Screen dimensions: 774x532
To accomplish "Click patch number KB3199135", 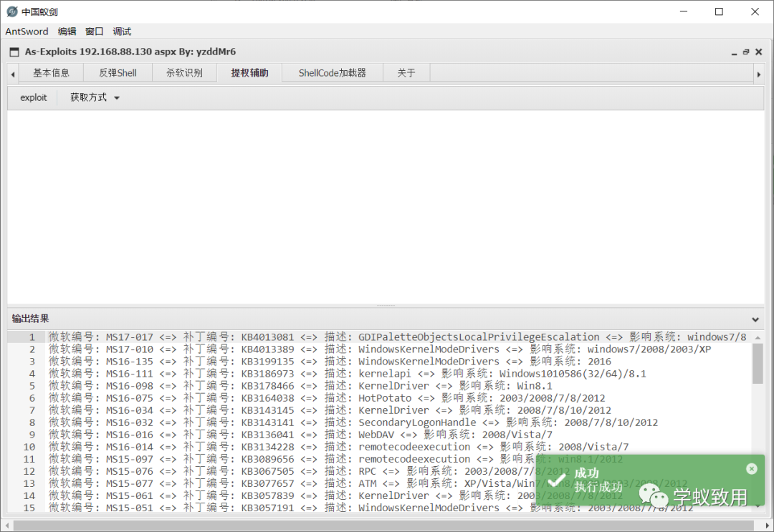I will [267, 362].
